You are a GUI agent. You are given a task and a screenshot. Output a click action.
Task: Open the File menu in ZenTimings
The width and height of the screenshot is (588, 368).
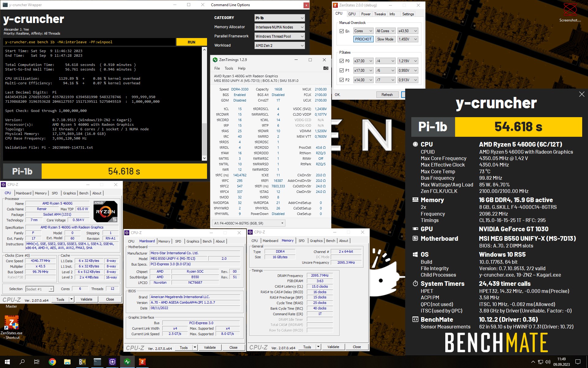coord(217,68)
